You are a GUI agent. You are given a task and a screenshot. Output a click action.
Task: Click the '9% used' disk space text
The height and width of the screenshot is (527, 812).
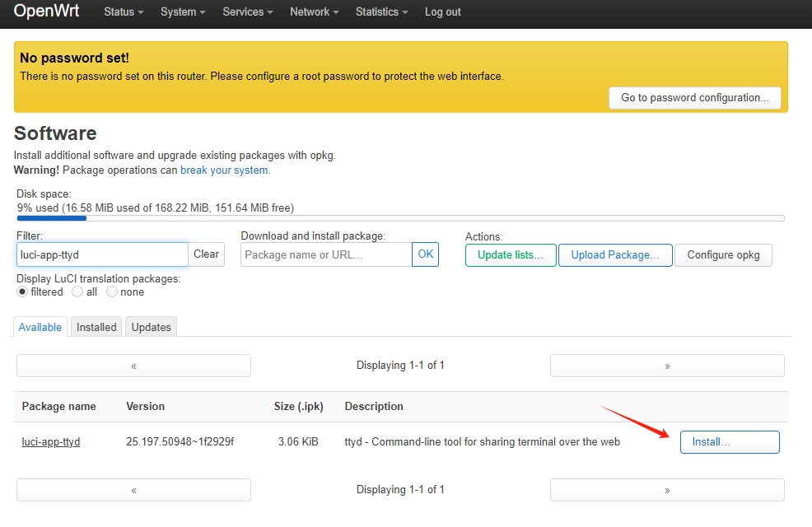tap(156, 208)
